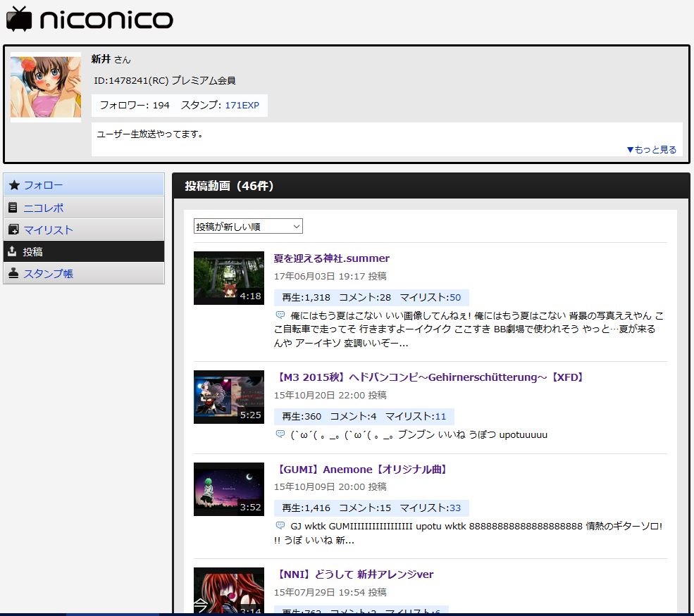Screen dimensions: 694x616
Task: Click the 4:18 shrine video thumbnail
Action: click(228, 277)
